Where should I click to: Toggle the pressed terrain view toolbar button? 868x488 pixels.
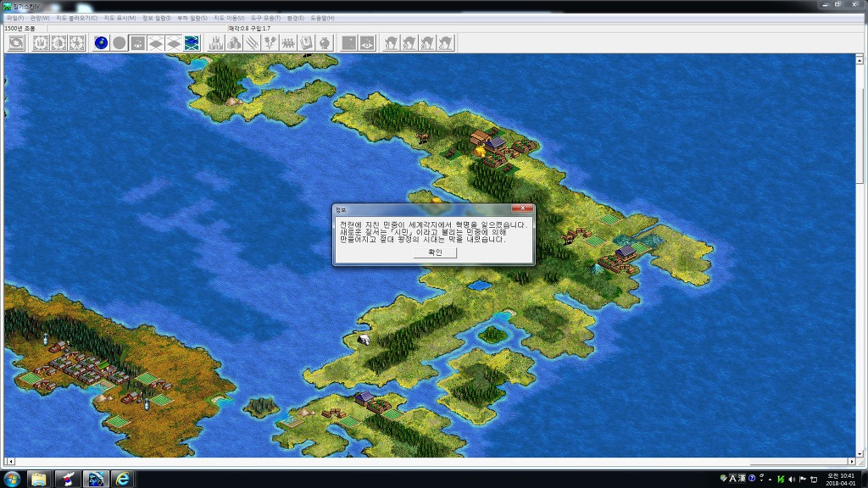137,42
